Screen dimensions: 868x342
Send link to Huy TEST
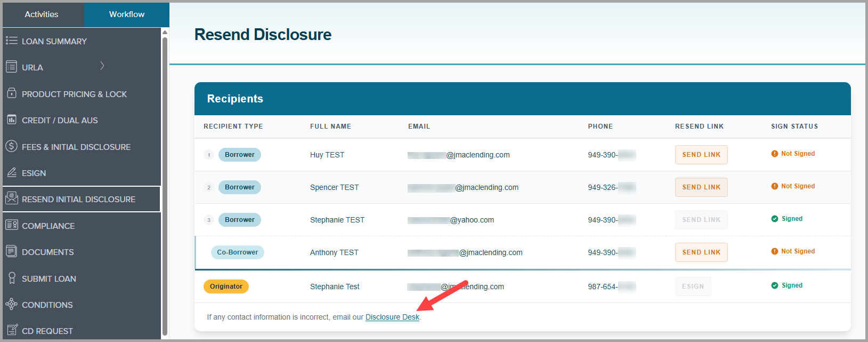pyautogui.click(x=701, y=155)
